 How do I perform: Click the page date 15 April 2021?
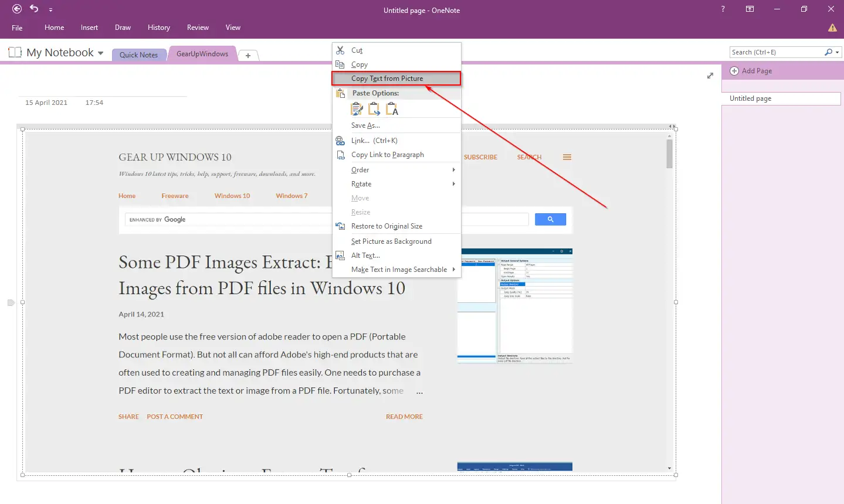coord(46,103)
